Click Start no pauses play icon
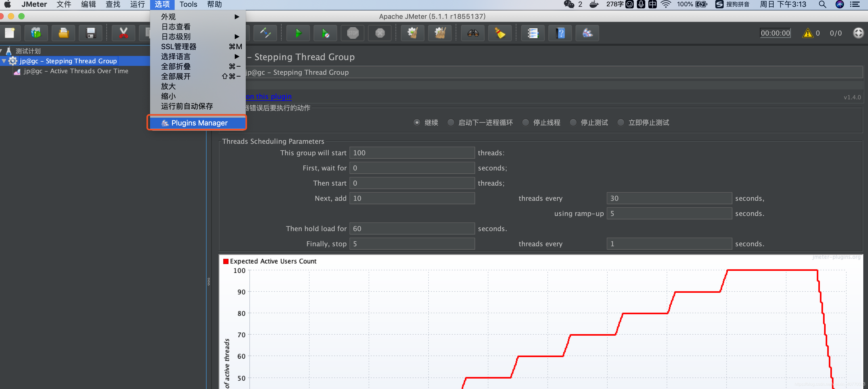868x389 pixels. click(325, 33)
